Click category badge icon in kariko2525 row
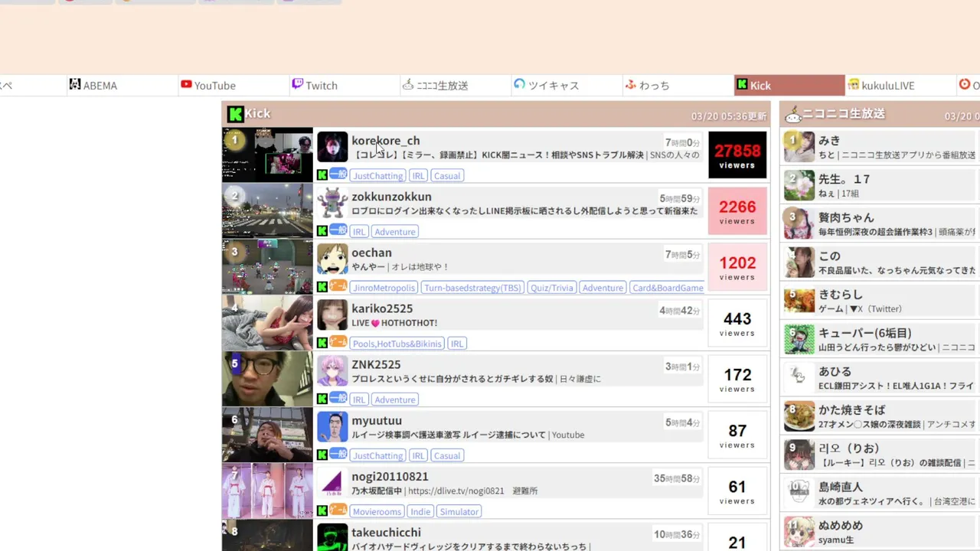 (338, 342)
